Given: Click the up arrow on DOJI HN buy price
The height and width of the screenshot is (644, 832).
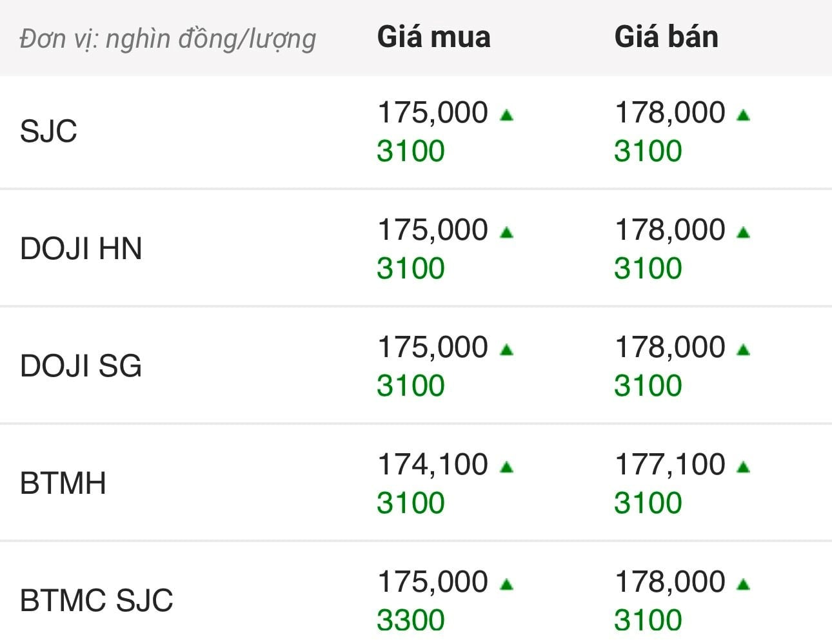Looking at the screenshot, I should pyautogui.click(x=506, y=233).
